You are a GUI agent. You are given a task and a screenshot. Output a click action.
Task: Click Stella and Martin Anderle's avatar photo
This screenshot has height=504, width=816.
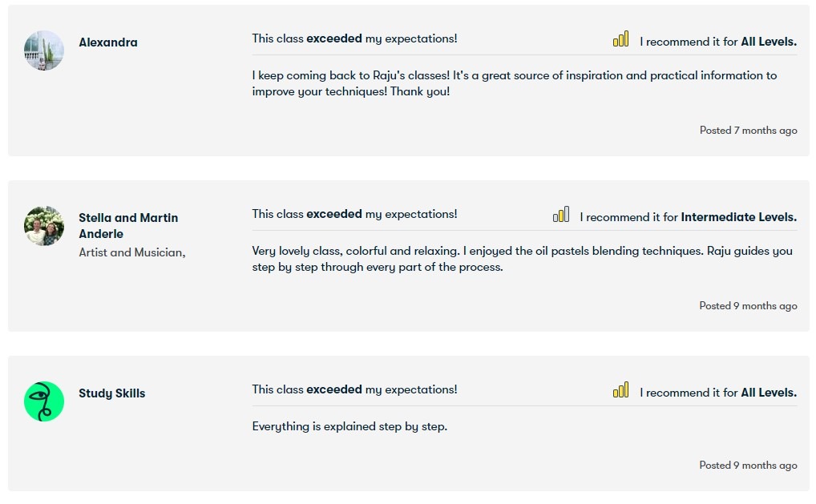tap(44, 226)
